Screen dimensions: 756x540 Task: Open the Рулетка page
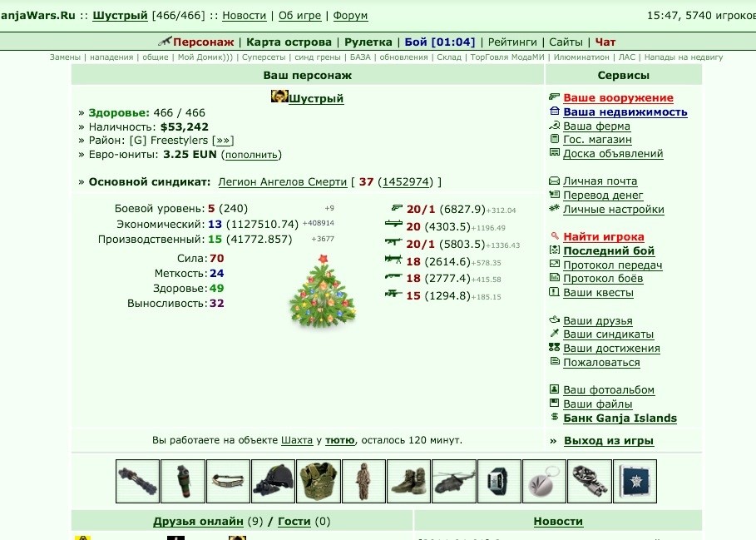coord(368,42)
